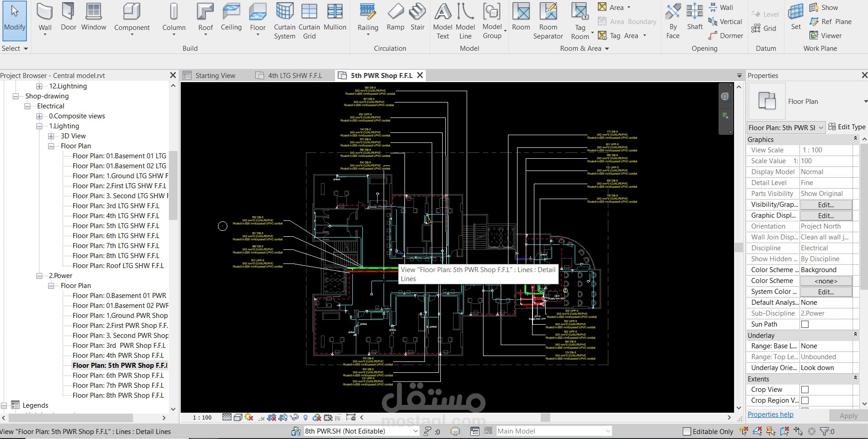Toggle the Crop View checkbox
Screen dimensions: 868x439
tap(805, 390)
